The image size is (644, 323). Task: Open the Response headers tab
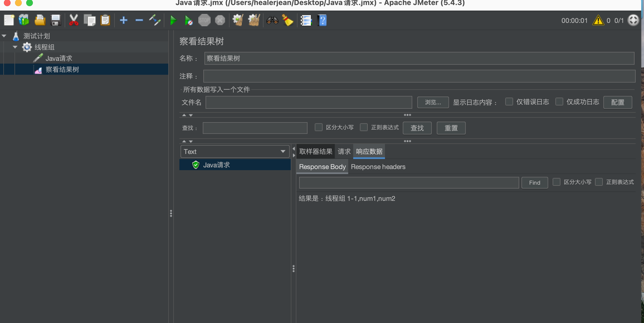378,167
